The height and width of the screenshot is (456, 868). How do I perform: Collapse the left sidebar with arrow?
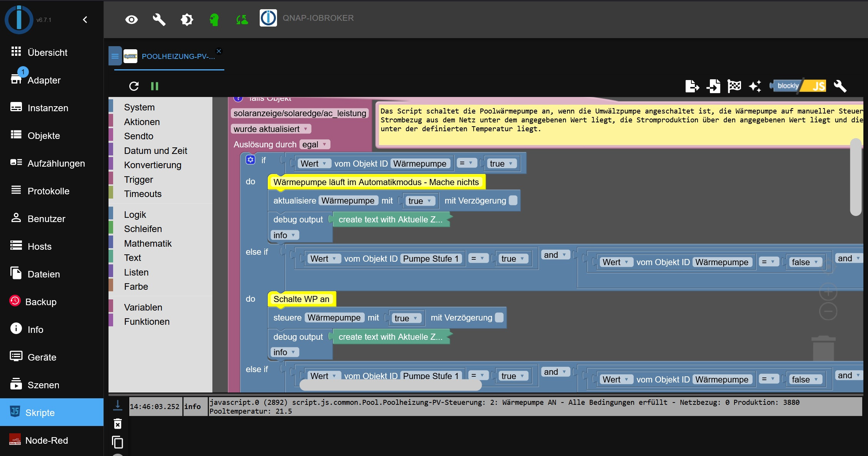[x=85, y=20]
